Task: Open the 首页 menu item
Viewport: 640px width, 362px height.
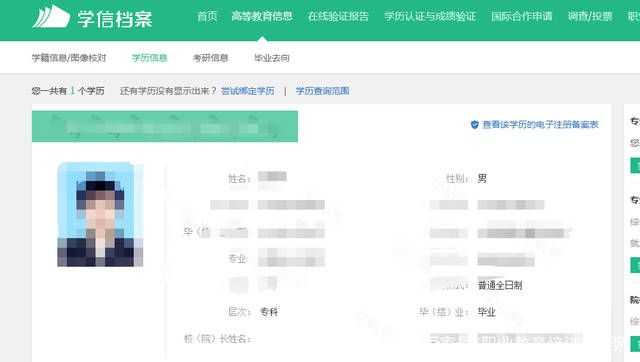Action: pyautogui.click(x=207, y=16)
